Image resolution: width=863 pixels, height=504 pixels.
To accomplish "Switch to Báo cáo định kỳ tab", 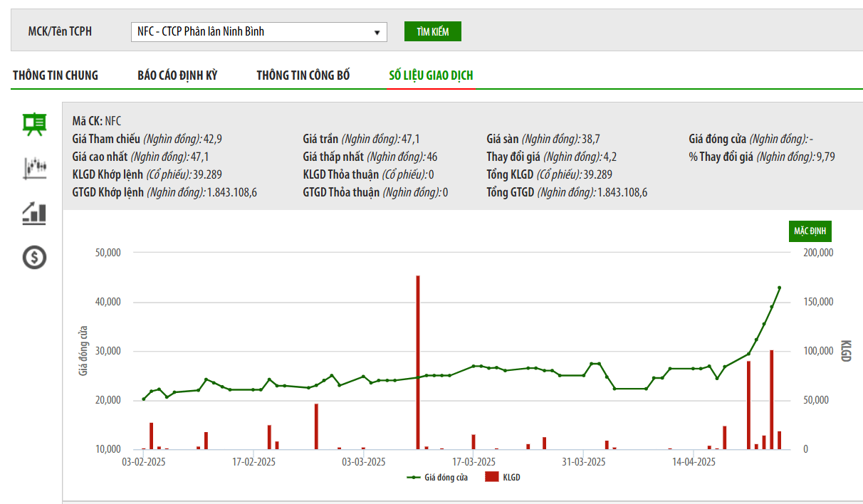I will pyautogui.click(x=177, y=75).
